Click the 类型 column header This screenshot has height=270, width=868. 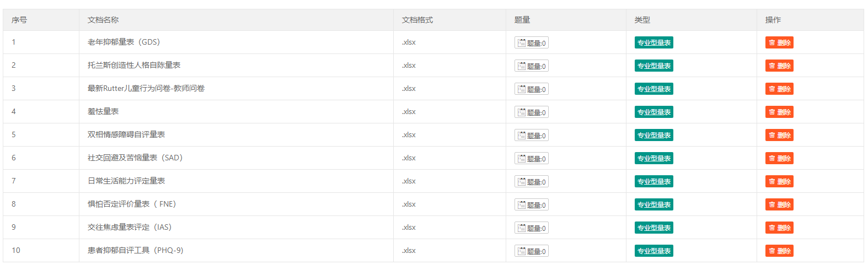642,20
